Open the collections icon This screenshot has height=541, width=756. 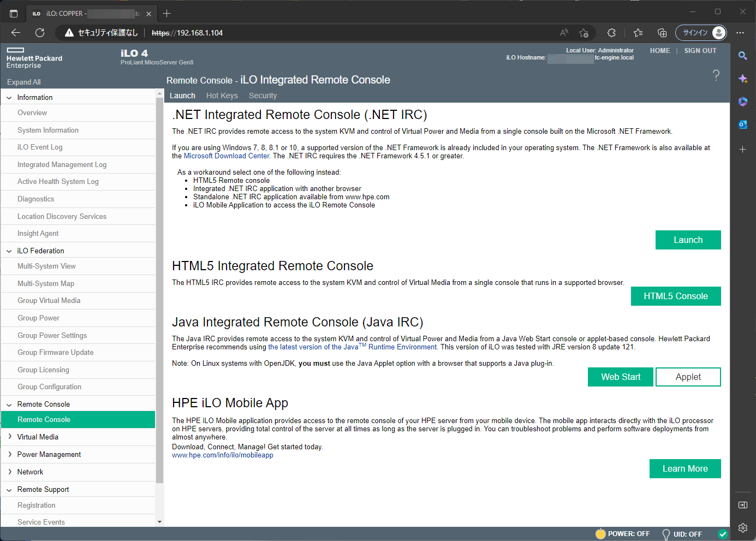[x=662, y=33]
